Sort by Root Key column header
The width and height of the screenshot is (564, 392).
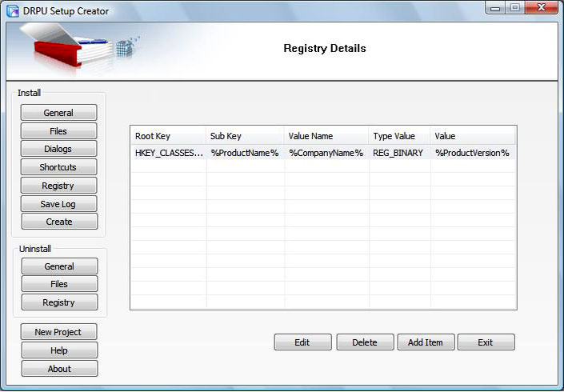(168, 136)
